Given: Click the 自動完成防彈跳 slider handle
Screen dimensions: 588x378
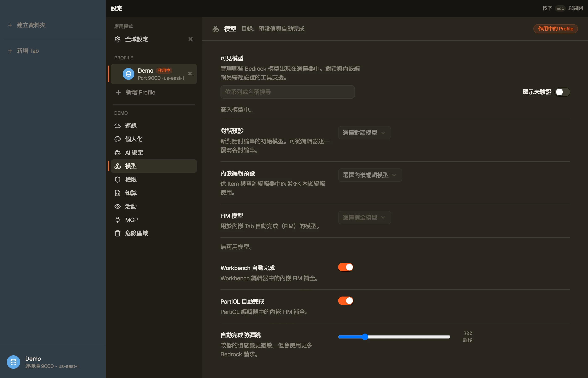Looking at the screenshot, I should (x=365, y=337).
